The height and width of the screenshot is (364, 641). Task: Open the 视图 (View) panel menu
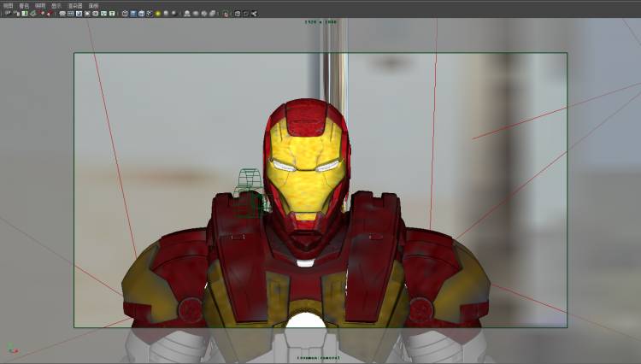click(x=9, y=6)
